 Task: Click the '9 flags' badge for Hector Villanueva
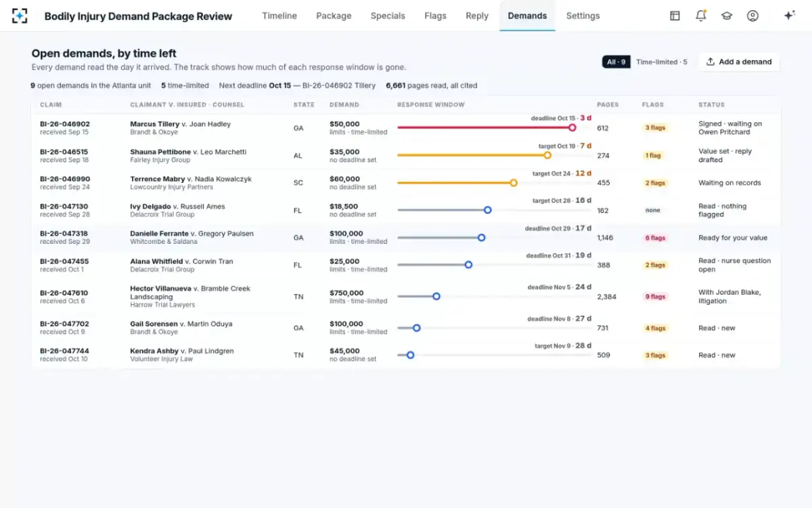click(x=655, y=297)
